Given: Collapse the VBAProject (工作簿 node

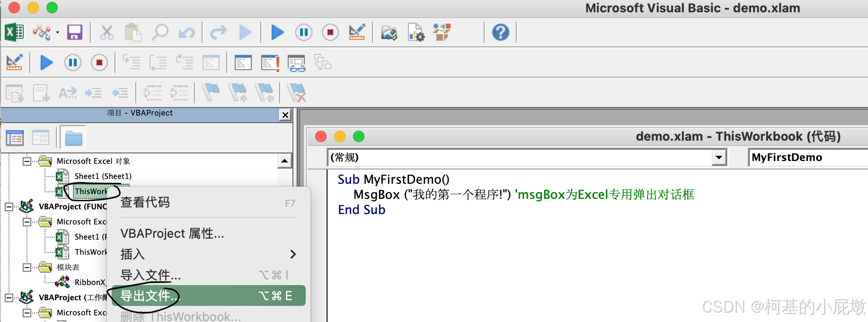Looking at the screenshot, I should pyautogui.click(x=9, y=297).
